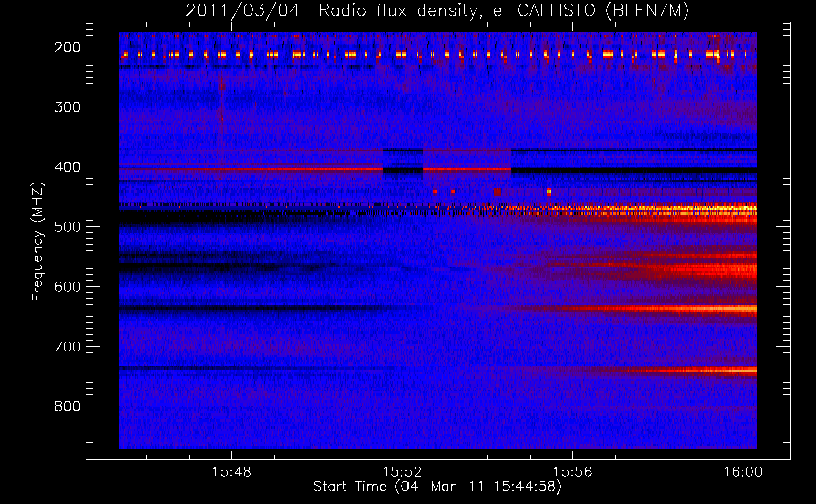The image size is (816, 504).
Task: Click the 300 frequency tick label
Action: (x=68, y=107)
